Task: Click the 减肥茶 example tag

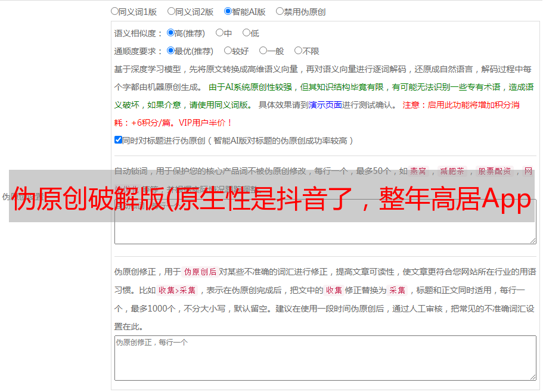Action: (x=452, y=171)
